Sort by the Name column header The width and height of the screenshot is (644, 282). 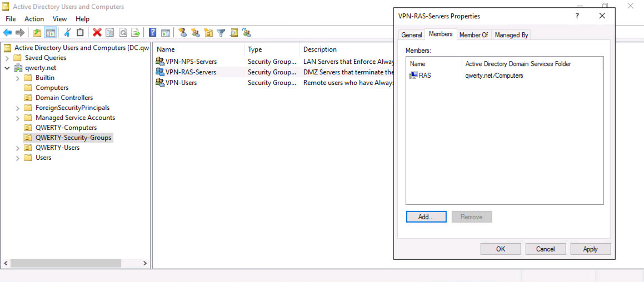(199, 49)
